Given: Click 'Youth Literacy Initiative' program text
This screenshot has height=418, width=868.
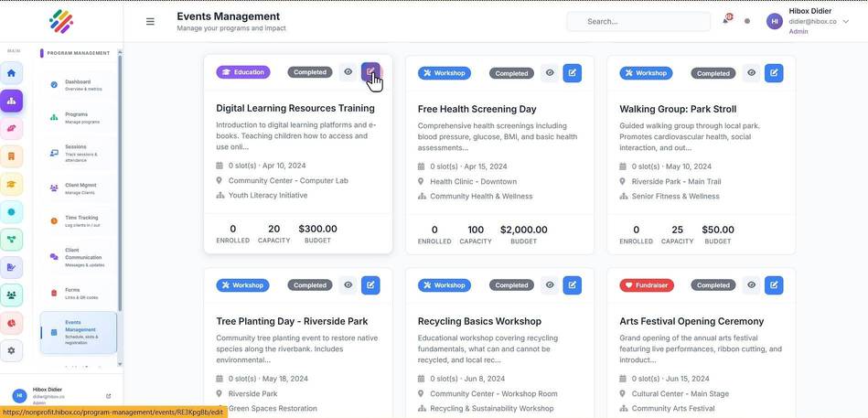Looking at the screenshot, I should point(268,195).
